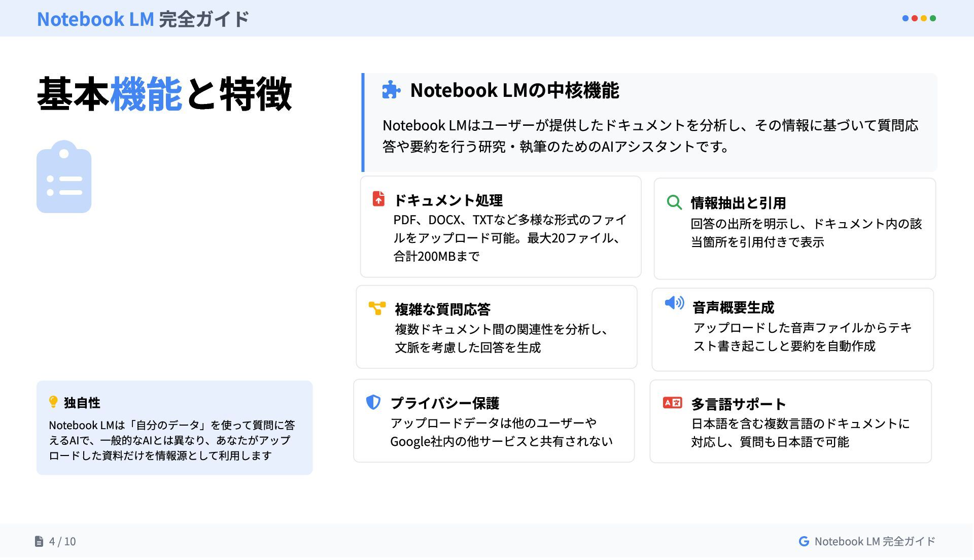Click the blue speaker audio icon

point(674,303)
